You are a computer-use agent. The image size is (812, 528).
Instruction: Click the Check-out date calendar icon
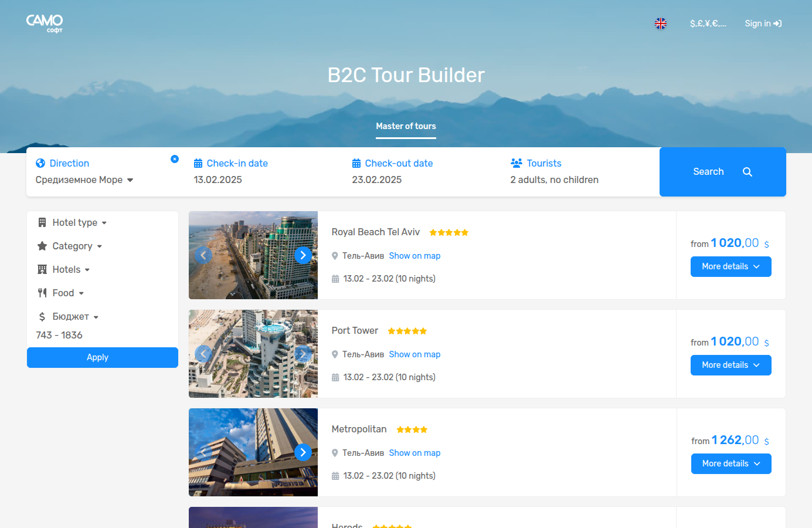(x=356, y=163)
